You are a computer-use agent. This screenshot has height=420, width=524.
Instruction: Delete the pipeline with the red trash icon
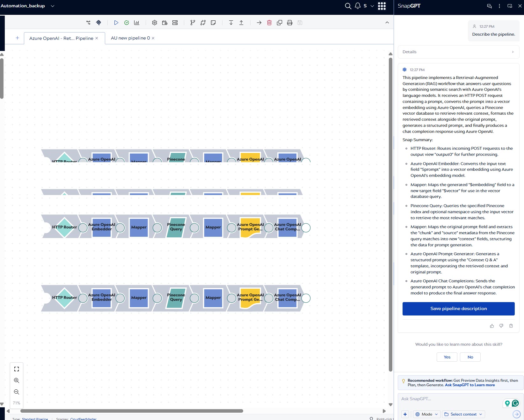coord(269,23)
